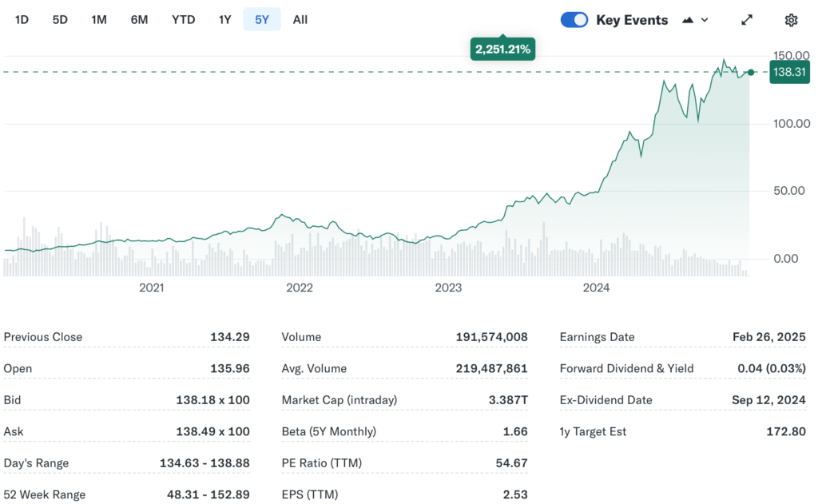Click the Earnings Date Feb 26, 2025 value

tap(768, 336)
